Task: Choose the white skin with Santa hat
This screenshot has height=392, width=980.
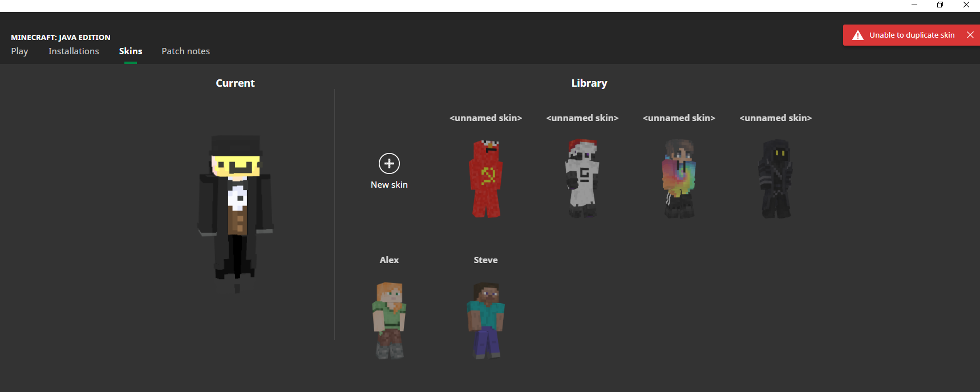Action: point(582,179)
